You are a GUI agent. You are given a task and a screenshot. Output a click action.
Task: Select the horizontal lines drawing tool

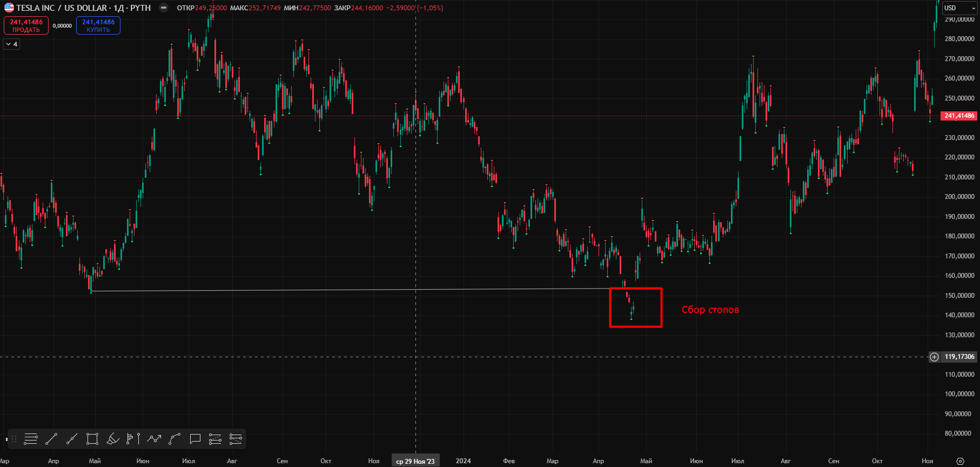pyautogui.click(x=31, y=439)
